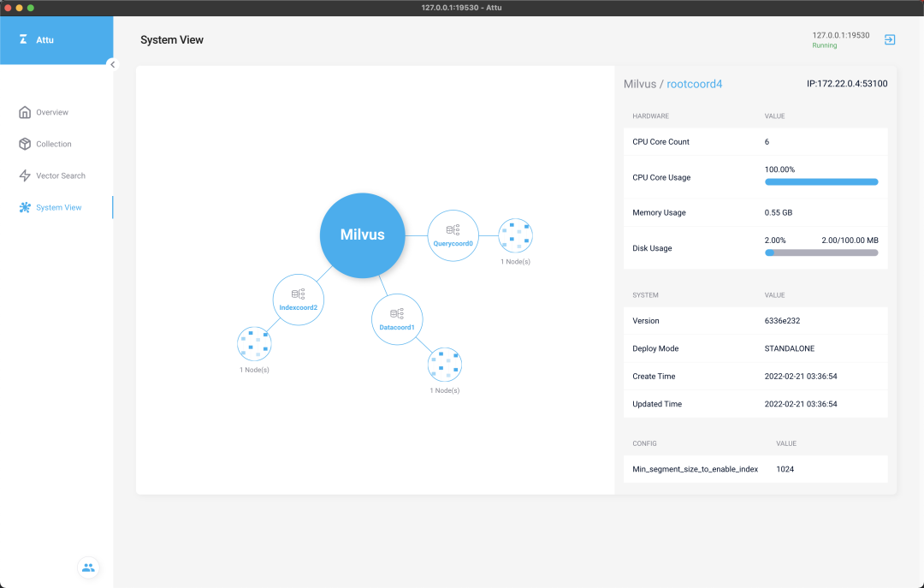924x588 pixels.
Task: Click the Create Time value
Action: [x=801, y=377]
